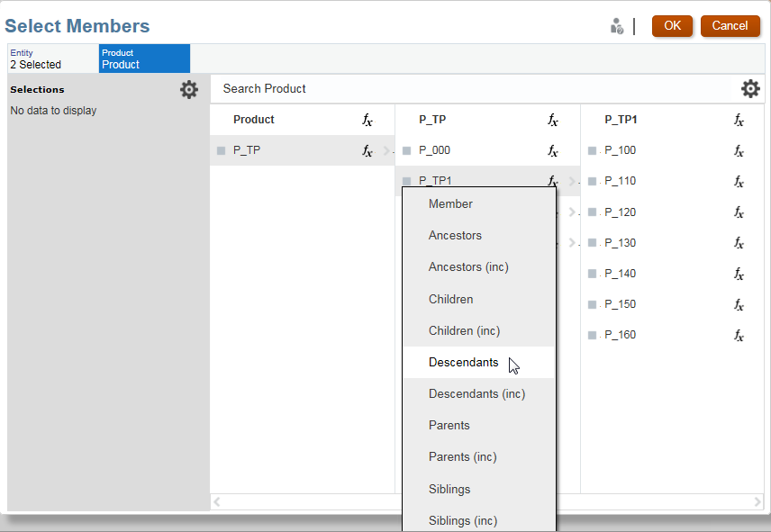
Task: Open function selector for P_100
Action: click(x=739, y=150)
